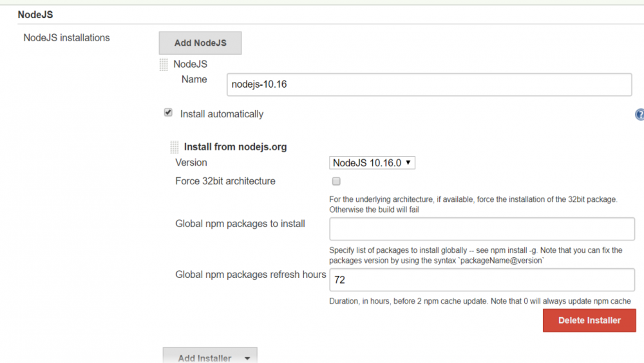644x363 pixels.
Task: Enable the Force 32bit architecture checkbox
Action: [x=336, y=181]
